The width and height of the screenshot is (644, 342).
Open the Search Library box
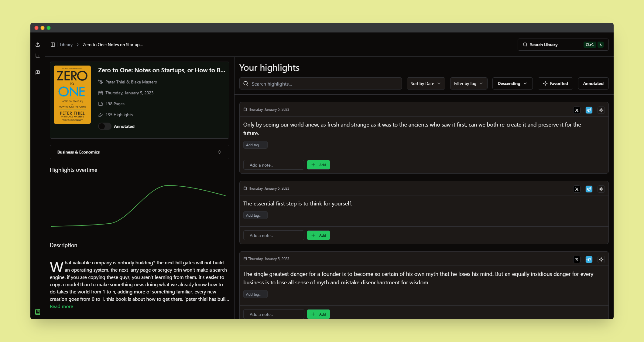click(x=563, y=45)
